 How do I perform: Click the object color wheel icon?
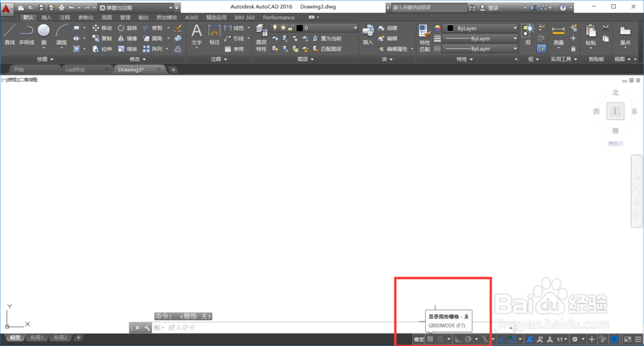[437, 28]
